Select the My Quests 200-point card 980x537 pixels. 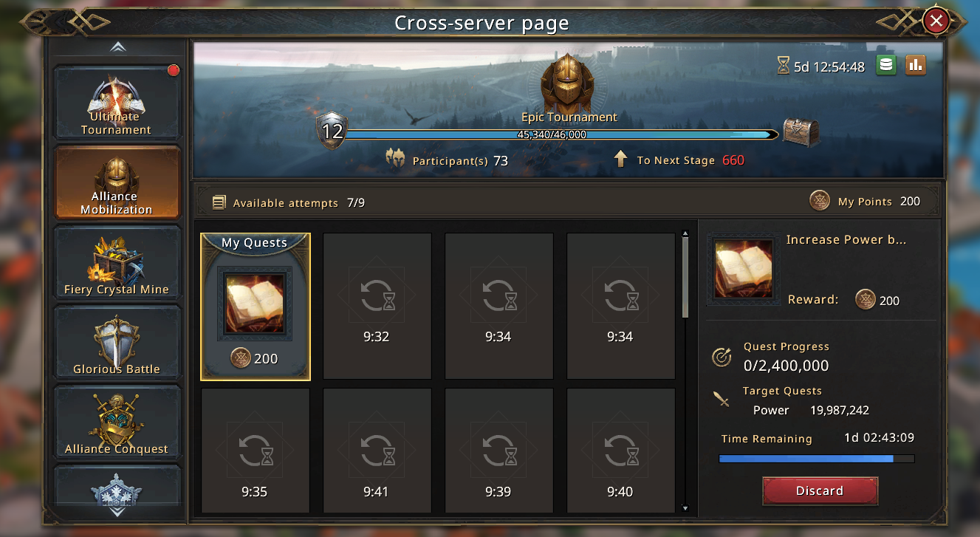pos(256,307)
